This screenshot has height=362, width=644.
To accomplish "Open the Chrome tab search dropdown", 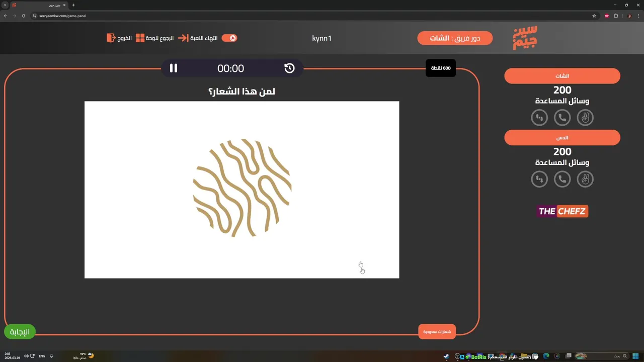I will click(x=5, y=5).
